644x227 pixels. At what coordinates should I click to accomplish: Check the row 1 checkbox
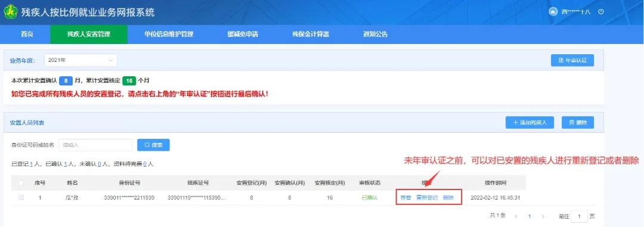pos(21,197)
